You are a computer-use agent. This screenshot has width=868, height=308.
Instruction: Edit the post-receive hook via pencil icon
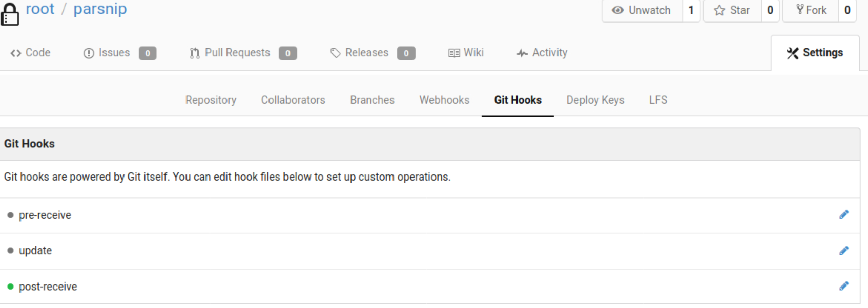[x=843, y=287]
